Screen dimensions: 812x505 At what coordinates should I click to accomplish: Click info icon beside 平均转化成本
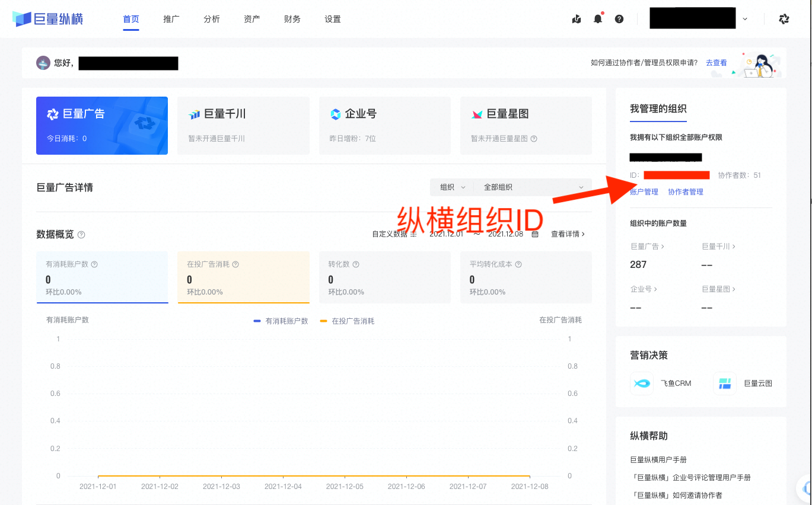[x=518, y=264]
